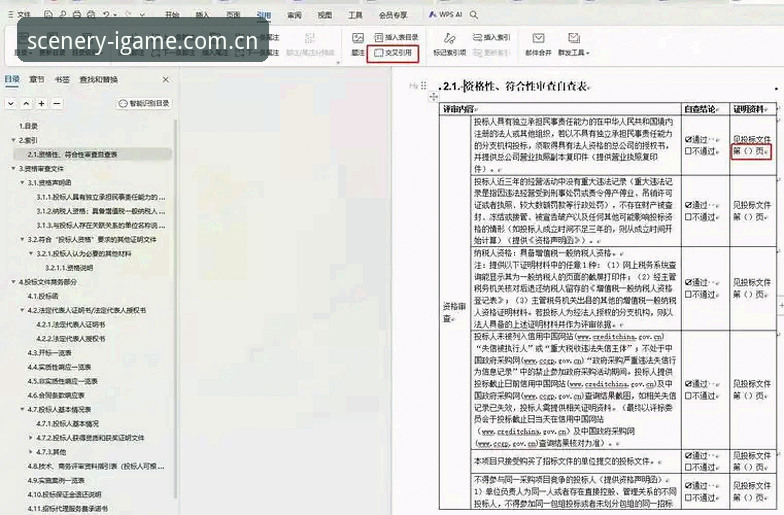Toggle 不通过 checkbox in 纳税人资格 row
784x515 pixels.
(688, 294)
